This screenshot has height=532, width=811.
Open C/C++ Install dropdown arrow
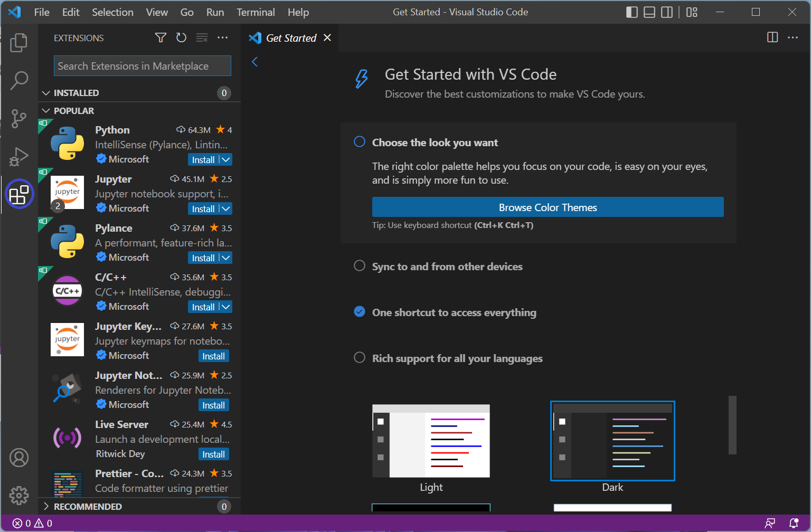pos(226,307)
